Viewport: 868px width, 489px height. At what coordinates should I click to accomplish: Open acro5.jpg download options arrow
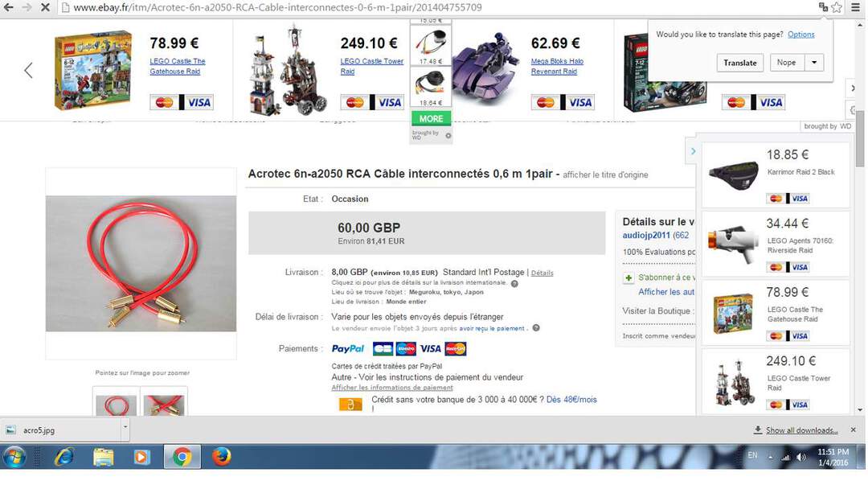(x=125, y=427)
